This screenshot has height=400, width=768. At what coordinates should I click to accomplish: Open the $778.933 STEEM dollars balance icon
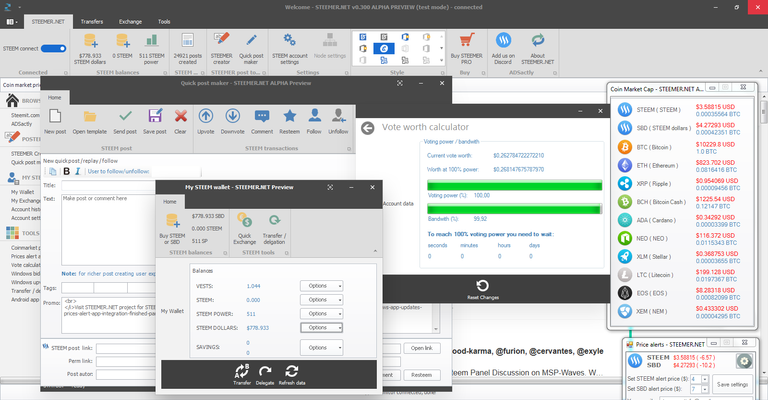pos(90,48)
